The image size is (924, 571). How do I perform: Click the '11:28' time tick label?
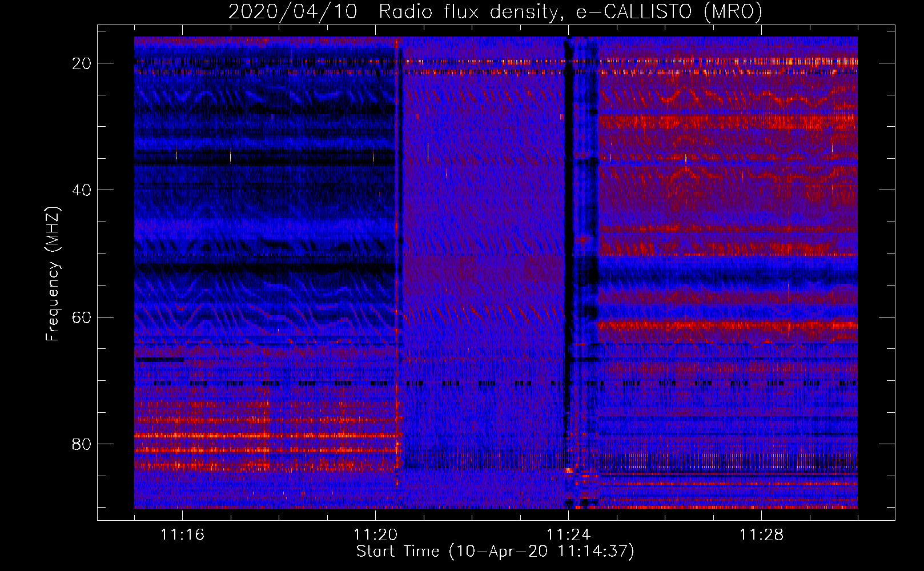click(761, 534)
